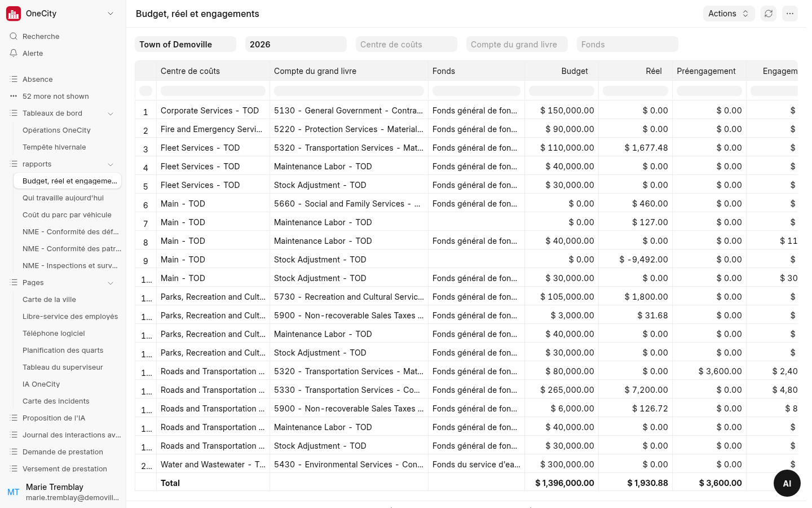Click the Centre de coûts filter field
Screen dimensions: 812x508
407,44
